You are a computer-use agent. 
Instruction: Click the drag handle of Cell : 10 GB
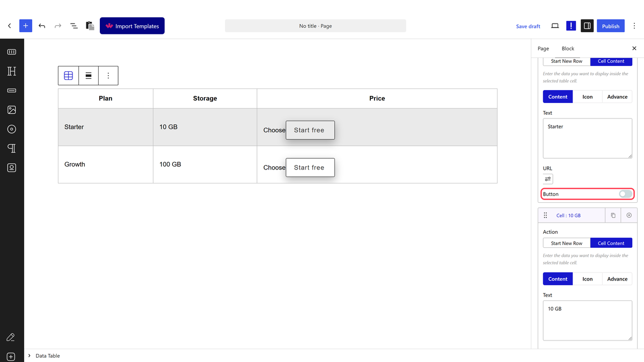click(545, 216)
